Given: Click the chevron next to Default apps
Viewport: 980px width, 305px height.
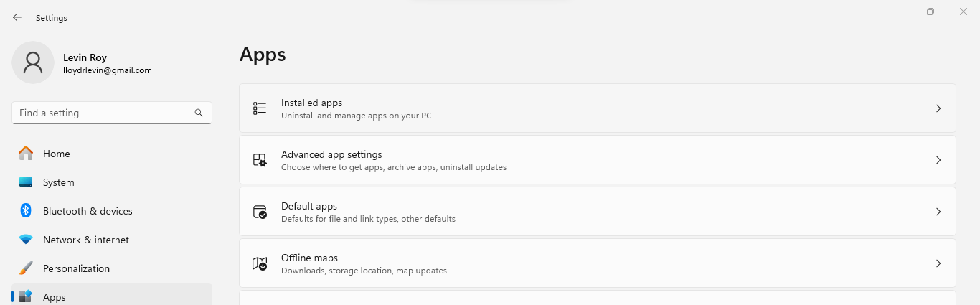Looking at the screenshot, I should tap(938, 212).
